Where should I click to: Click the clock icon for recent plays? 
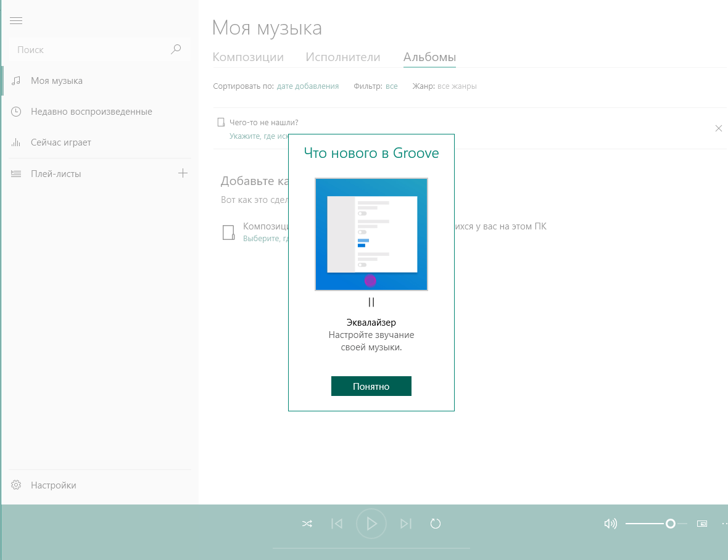16,112
